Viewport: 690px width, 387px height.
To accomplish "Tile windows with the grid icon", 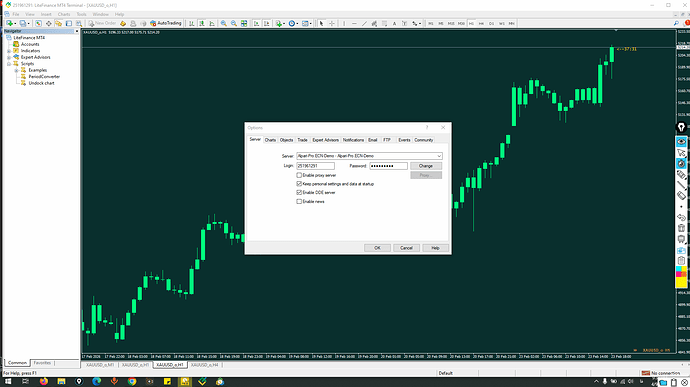I will coord(244,23).
